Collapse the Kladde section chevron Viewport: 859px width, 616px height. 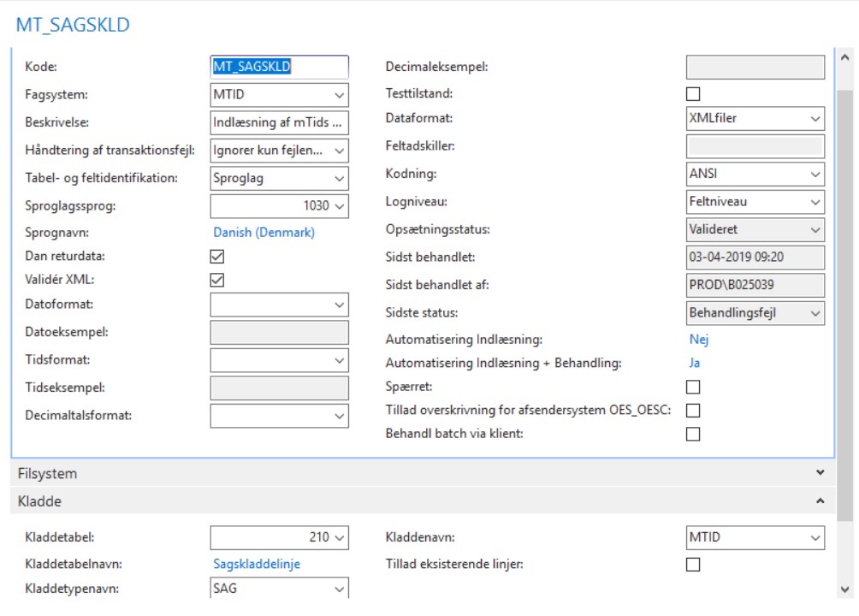tap(820, 501)
